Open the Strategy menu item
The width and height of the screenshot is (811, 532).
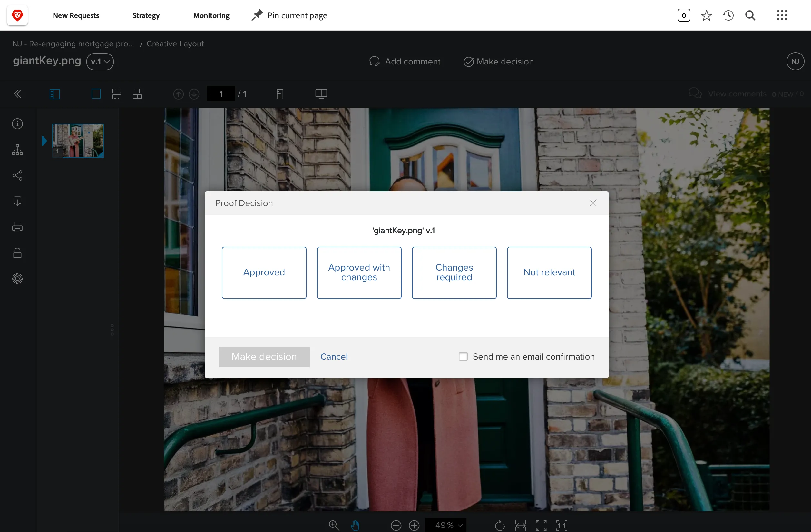coord(146,15)
